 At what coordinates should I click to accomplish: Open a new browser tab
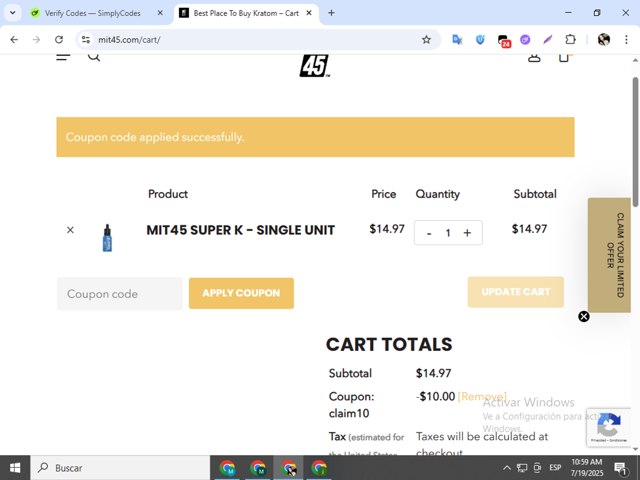(x=331, y=13)
